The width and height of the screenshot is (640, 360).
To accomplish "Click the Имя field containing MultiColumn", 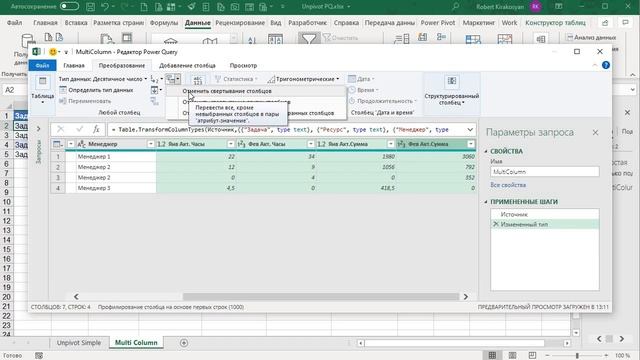I will [544, 172].
